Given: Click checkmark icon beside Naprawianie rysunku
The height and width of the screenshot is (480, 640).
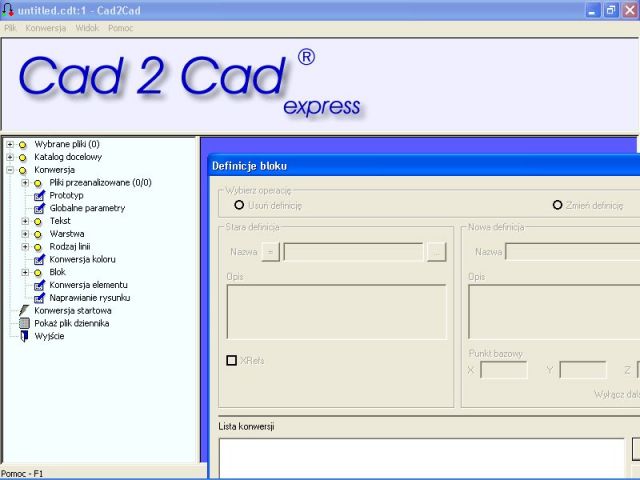Looking at the screenshot, I should (x=39, y=298).
